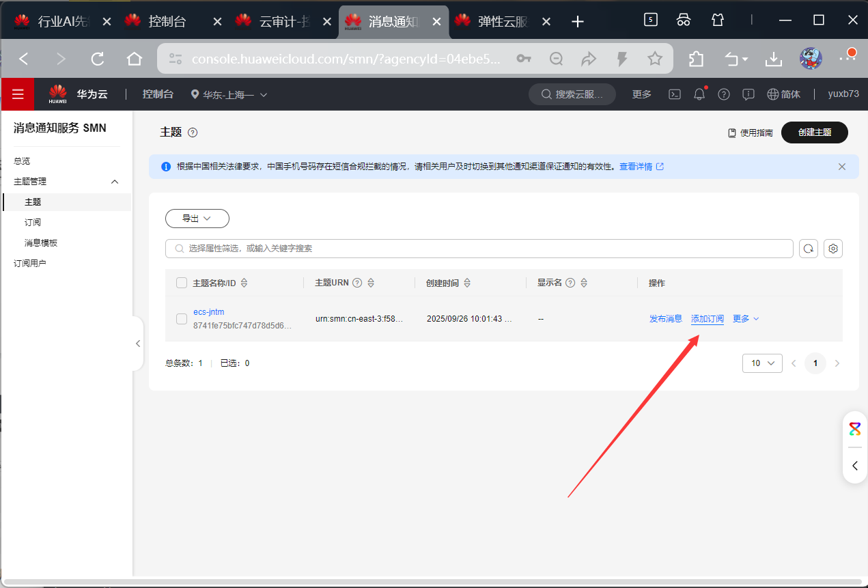Sort by 主题名称/ID column
Viewport: 868px width, 588px height.
(244, 283)
